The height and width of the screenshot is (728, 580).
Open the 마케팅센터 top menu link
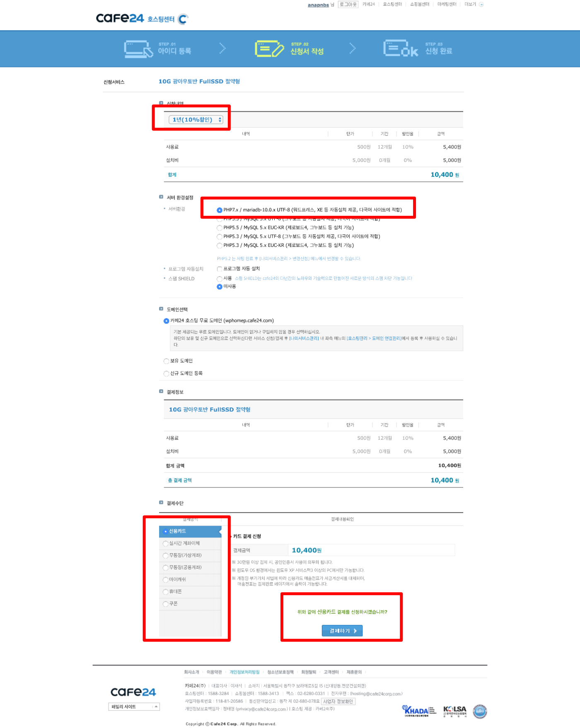447,4
